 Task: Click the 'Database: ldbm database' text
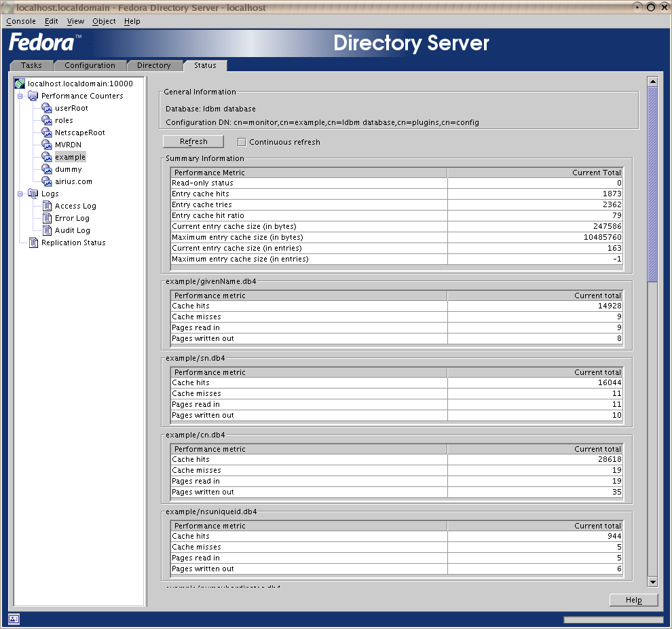click(x=210, y=109)
